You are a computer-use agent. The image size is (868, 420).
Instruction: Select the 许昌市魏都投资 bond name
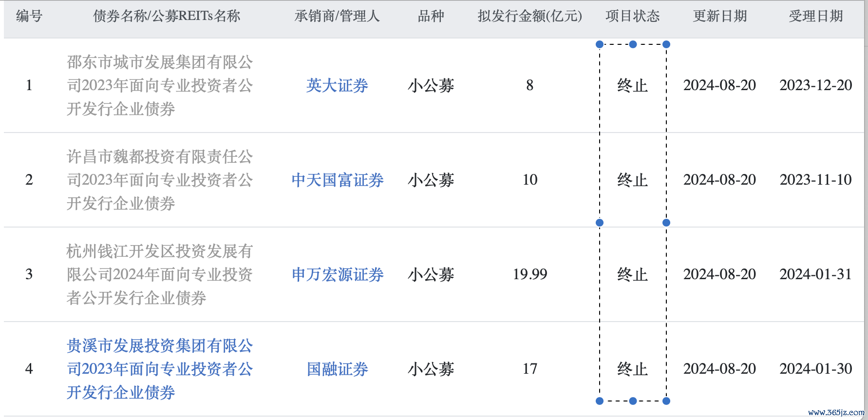point(160,180)
